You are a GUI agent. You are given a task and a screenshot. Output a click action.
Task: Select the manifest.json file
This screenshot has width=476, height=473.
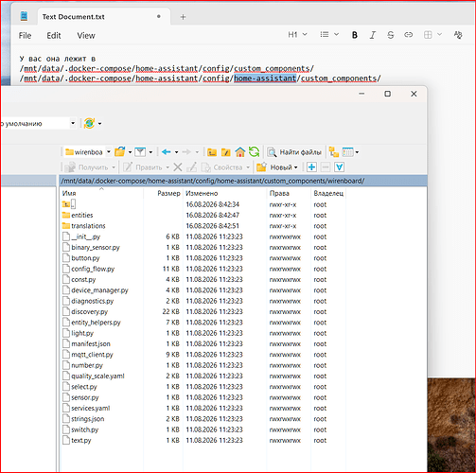91,343
